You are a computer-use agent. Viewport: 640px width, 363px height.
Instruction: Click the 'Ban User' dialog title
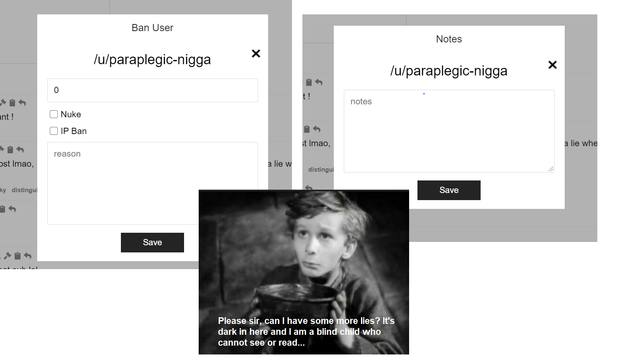tap(152, 28)
